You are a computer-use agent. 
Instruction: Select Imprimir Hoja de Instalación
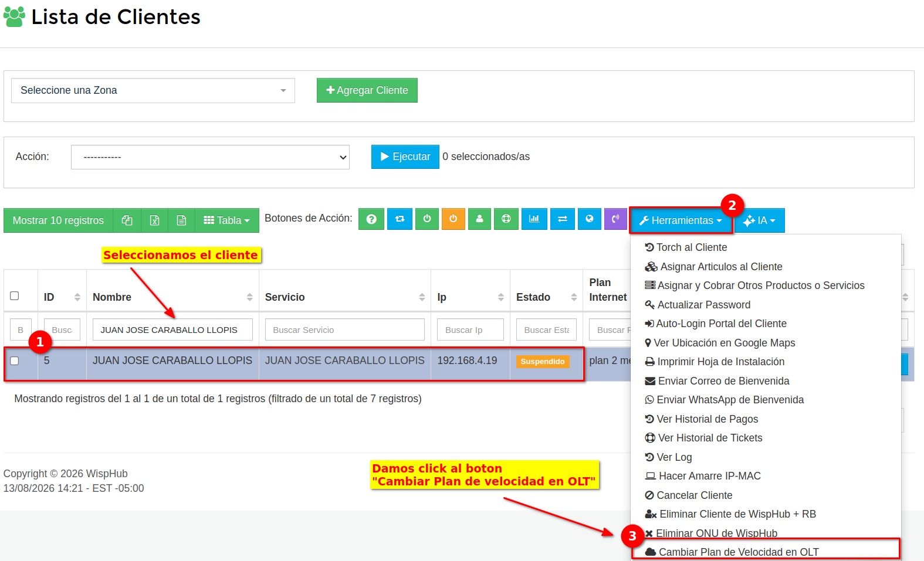coord(715,362)
